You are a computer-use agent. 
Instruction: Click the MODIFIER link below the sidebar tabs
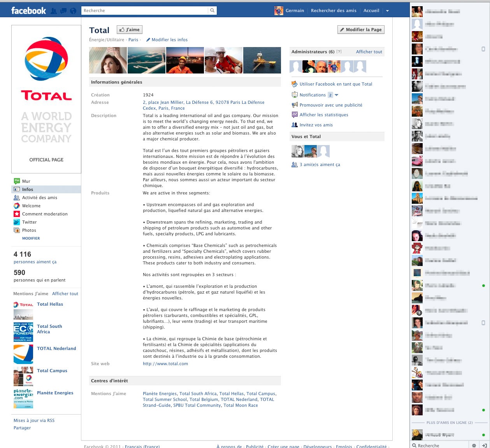coord(31,238)
